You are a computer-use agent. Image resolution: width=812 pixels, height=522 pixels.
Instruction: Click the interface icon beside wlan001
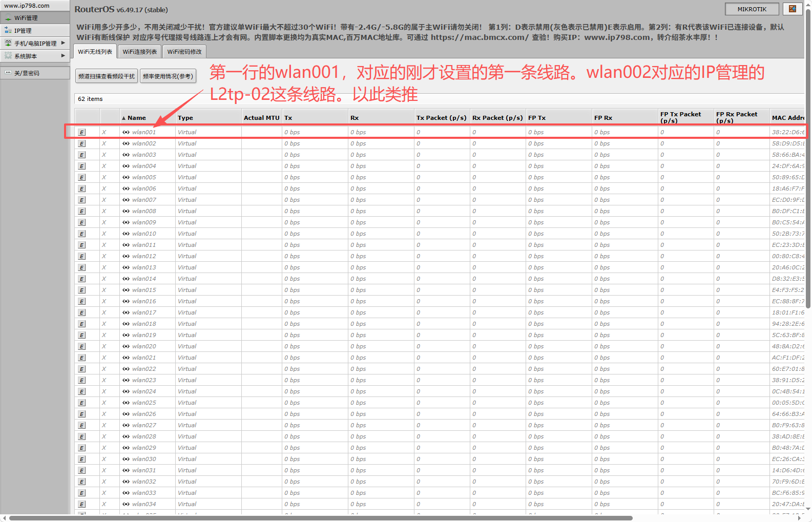click(x=126, y=132)
